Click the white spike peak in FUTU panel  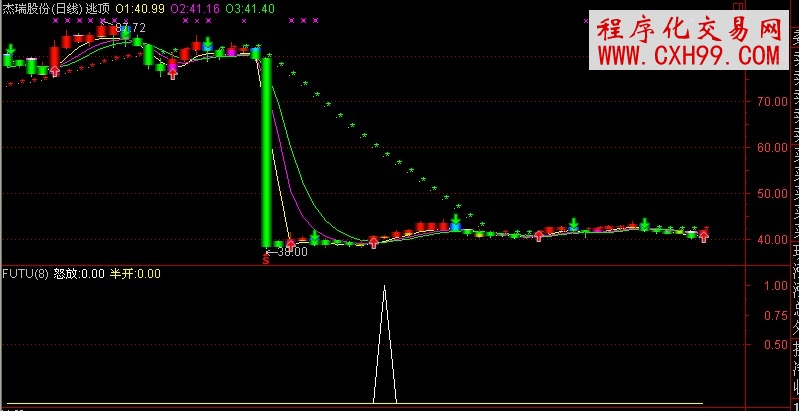pyautogui.click(x=384, y=288)
